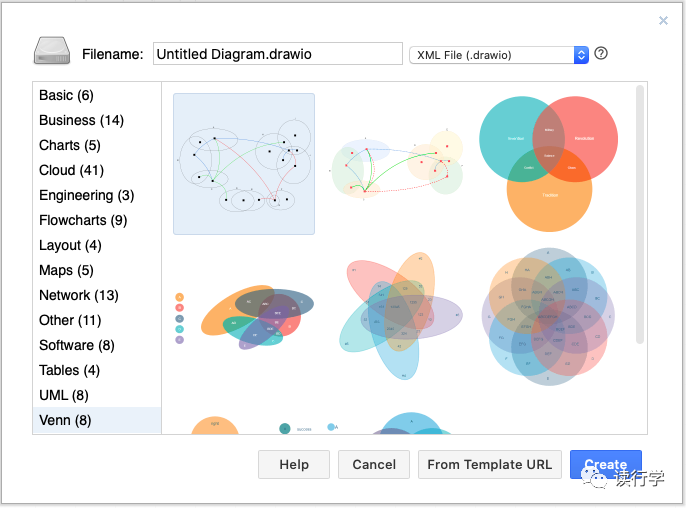The height and width of the screenshot is (508, 686).
Task: Select the Engineering (3) category
Action: pyautogui.click(x=97, y=195)
